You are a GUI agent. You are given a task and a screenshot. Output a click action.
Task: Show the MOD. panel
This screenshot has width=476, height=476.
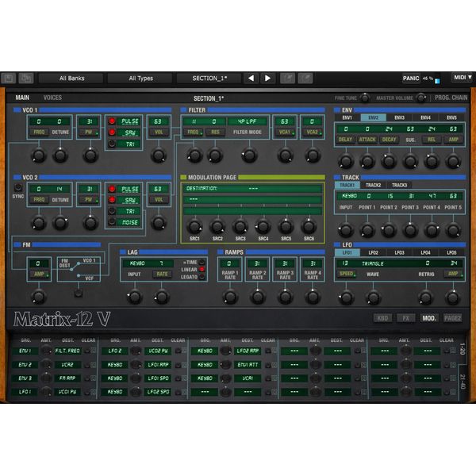(x=429, y=318)
